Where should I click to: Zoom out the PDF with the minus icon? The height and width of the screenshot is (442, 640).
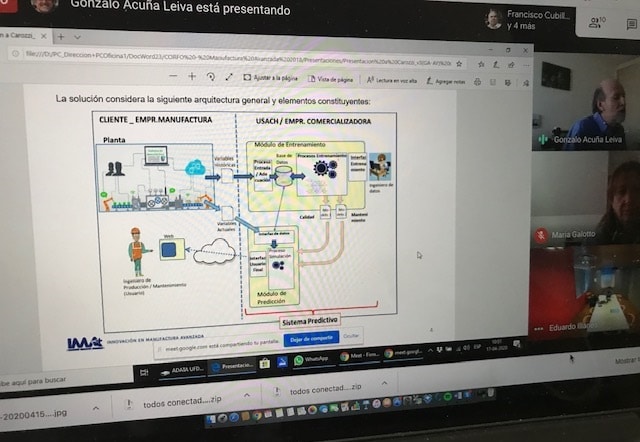[x=173, y=76]
